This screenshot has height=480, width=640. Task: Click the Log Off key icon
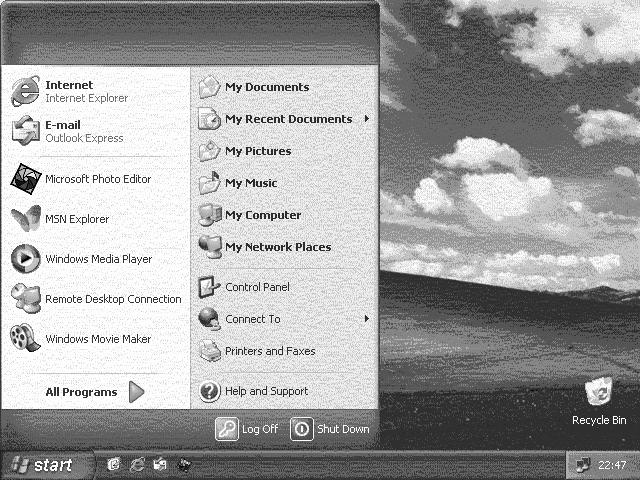click(227, 429)
